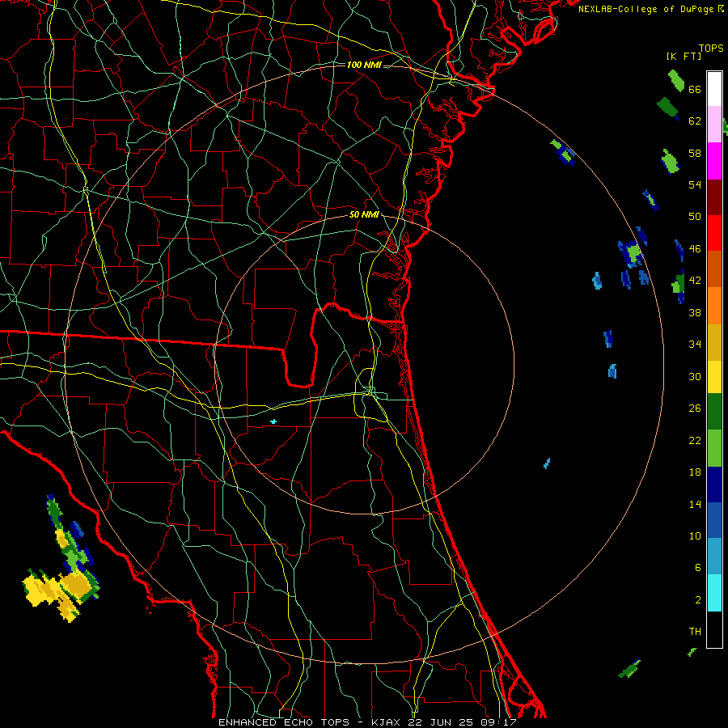Click the '42' legend value

point(695,281)
